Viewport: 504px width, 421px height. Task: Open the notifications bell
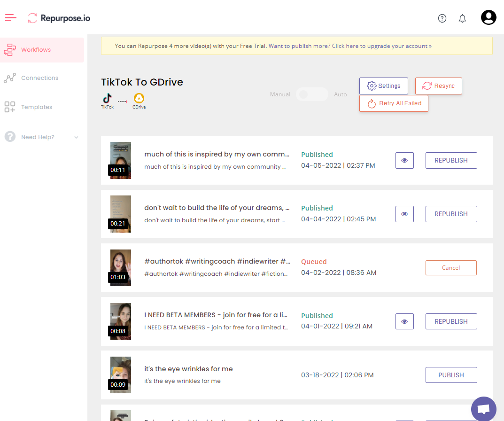coord(462,18)
